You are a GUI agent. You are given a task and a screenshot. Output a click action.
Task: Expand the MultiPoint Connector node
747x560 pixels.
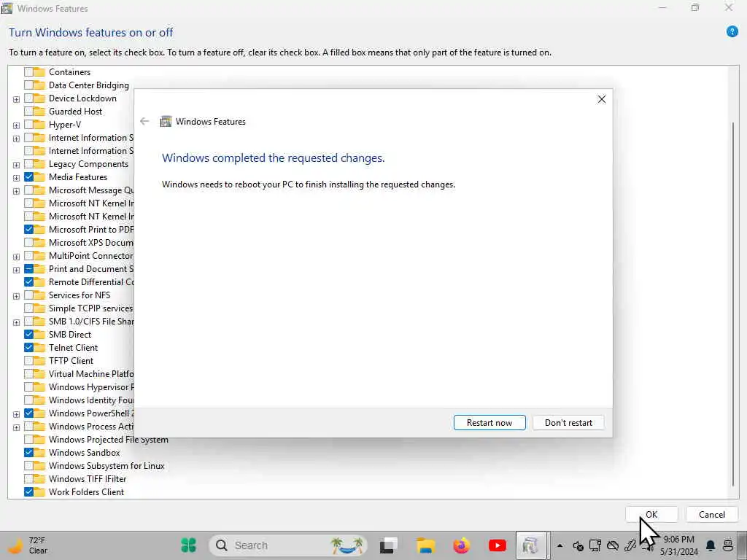point(16,257)
